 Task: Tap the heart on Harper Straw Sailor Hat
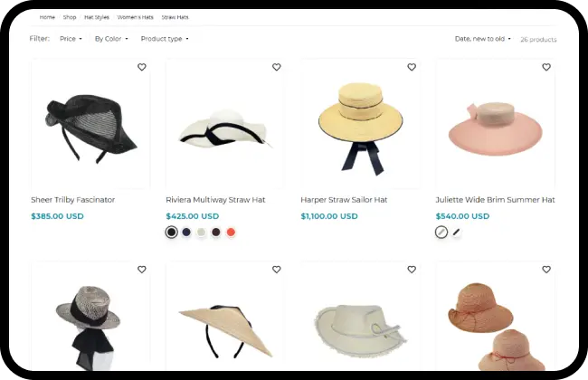[x=412, y=67]
